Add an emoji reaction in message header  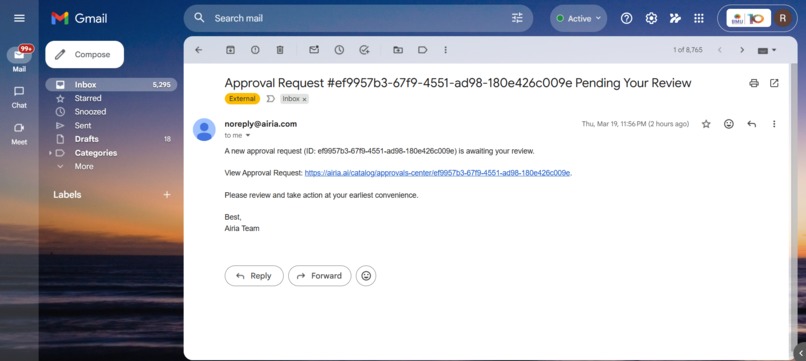pyautogui.click(x=729, y=124)
